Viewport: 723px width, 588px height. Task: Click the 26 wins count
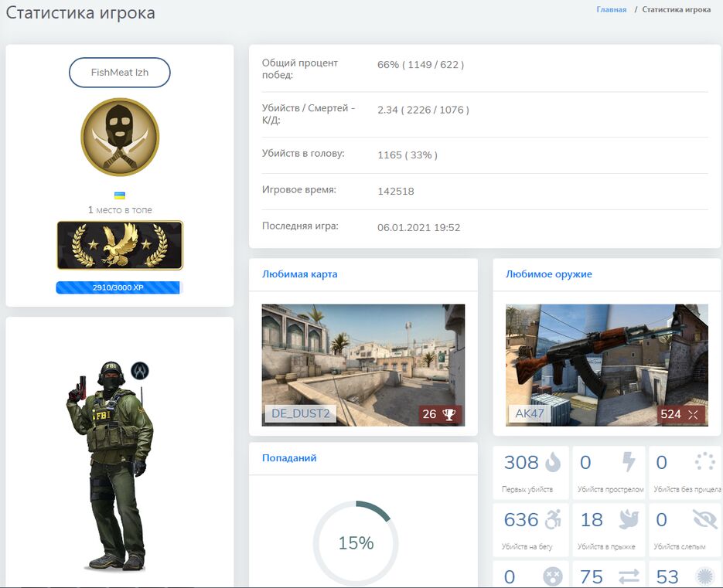429,414
